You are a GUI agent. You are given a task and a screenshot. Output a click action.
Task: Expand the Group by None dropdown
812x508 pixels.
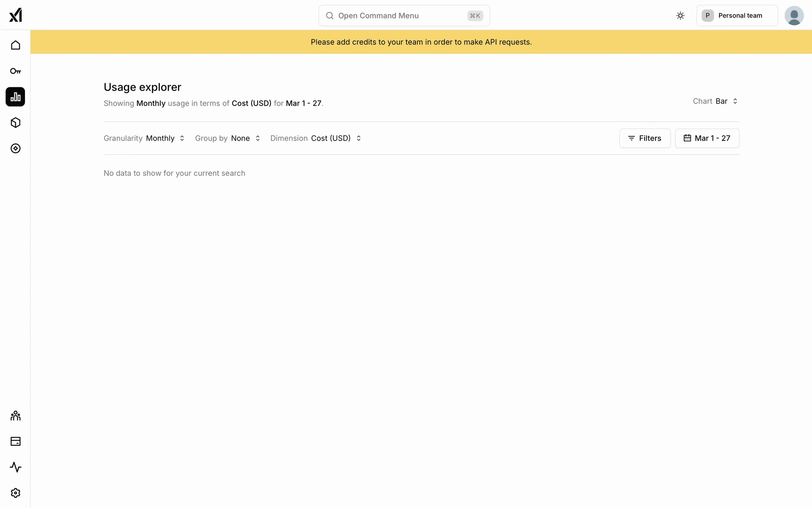[245, 138]
